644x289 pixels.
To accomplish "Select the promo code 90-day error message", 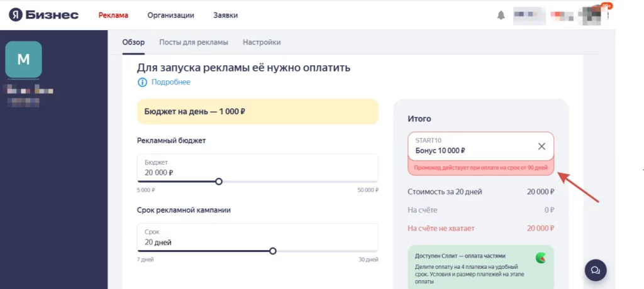I will 480,168.
